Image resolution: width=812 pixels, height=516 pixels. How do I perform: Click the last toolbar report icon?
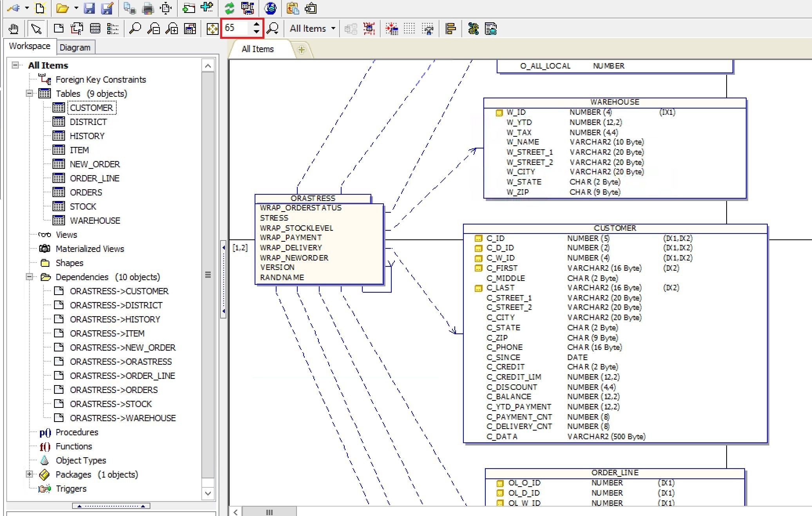[x=491, y=29]
